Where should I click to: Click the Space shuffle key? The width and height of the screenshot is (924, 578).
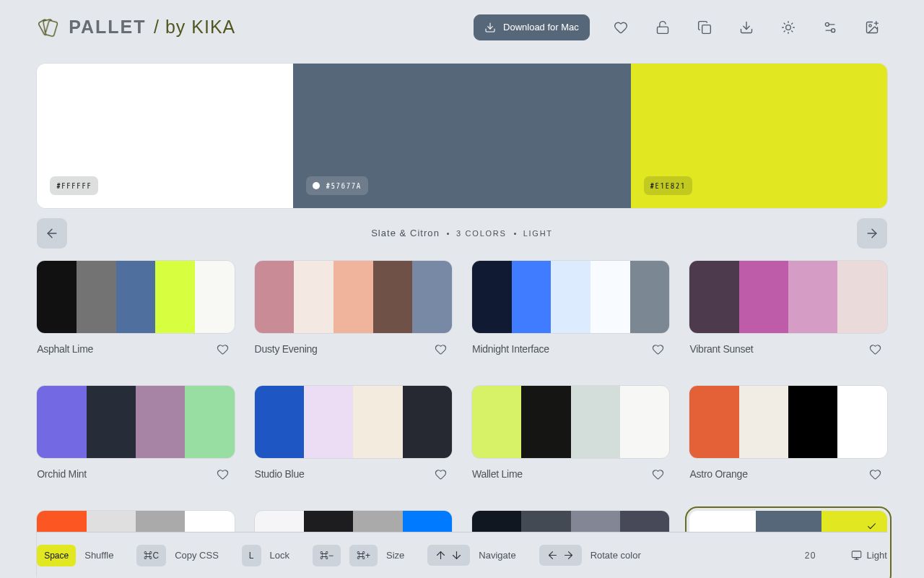point(56,556)
